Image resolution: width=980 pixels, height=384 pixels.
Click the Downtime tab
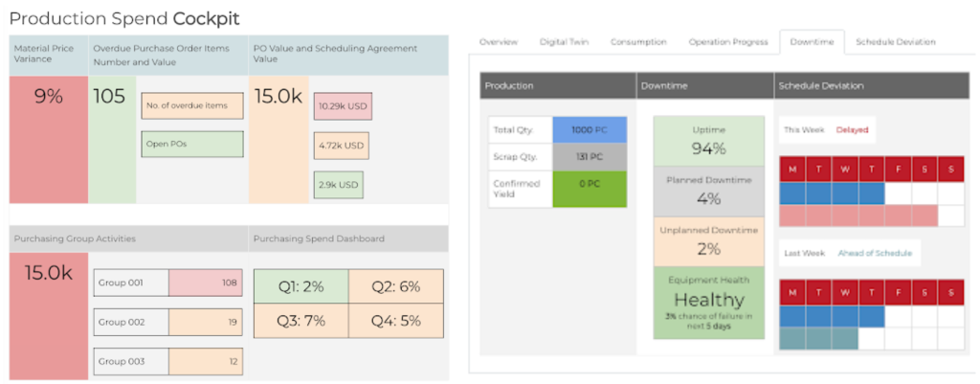point(812,42)
